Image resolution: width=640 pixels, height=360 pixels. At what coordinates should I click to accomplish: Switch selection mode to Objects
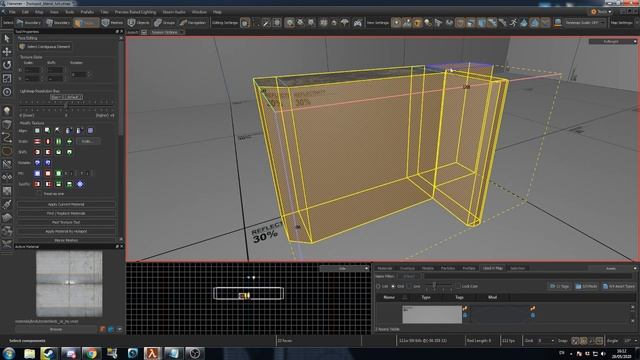(x=139, y=23)
